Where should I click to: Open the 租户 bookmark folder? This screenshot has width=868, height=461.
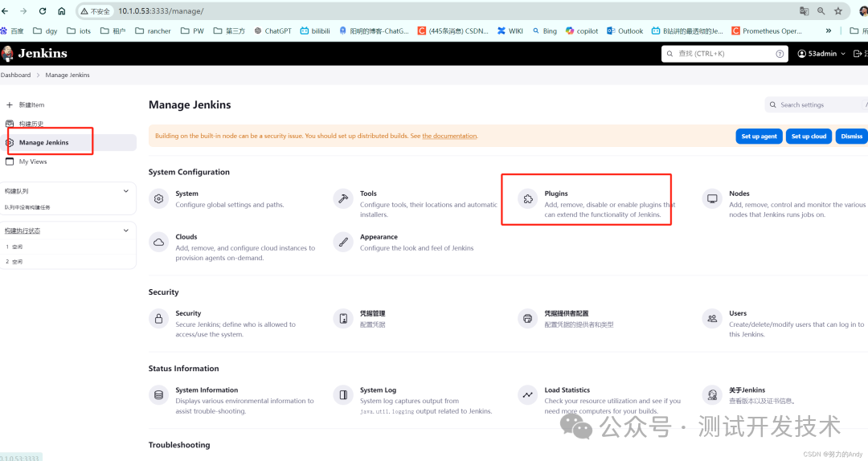113,31
